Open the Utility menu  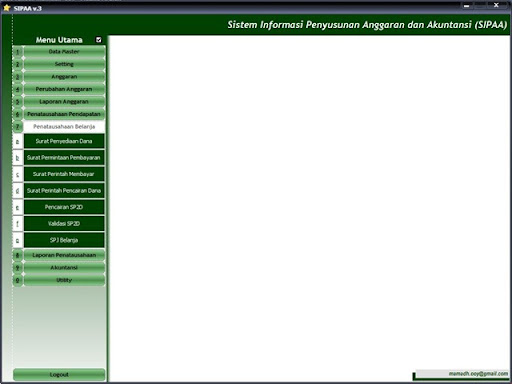(64, 280)
